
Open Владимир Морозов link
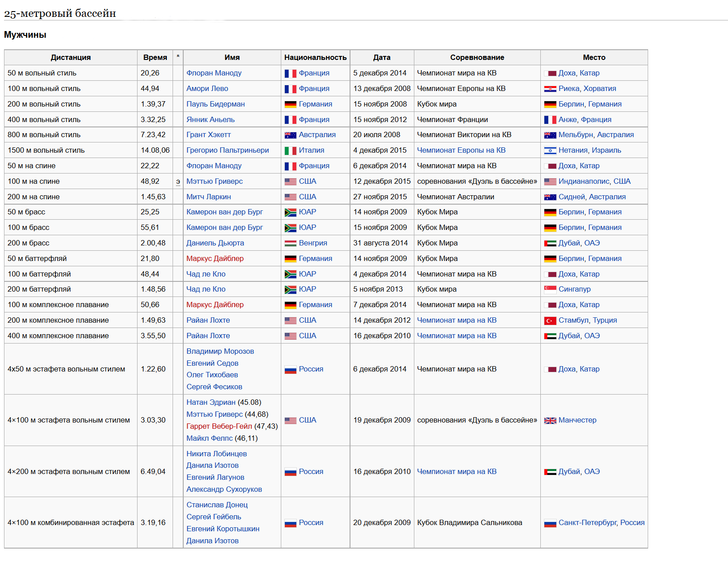pos(220,352)
